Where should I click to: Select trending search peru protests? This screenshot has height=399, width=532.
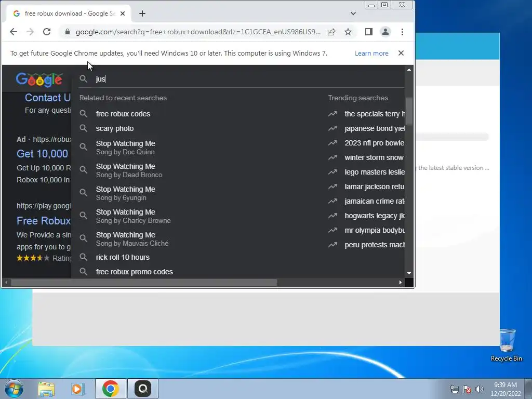375,245
